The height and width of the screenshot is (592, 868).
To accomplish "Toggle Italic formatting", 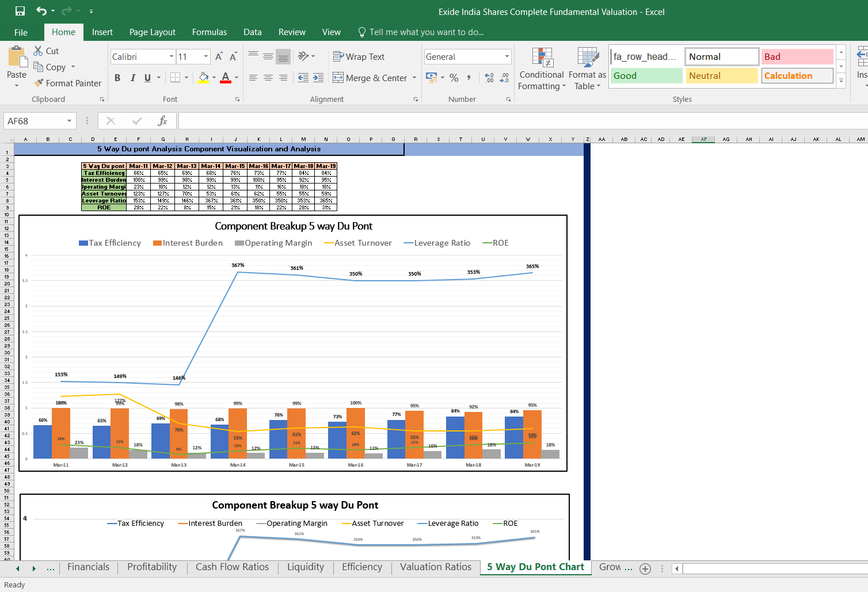I will click(133, 77).
